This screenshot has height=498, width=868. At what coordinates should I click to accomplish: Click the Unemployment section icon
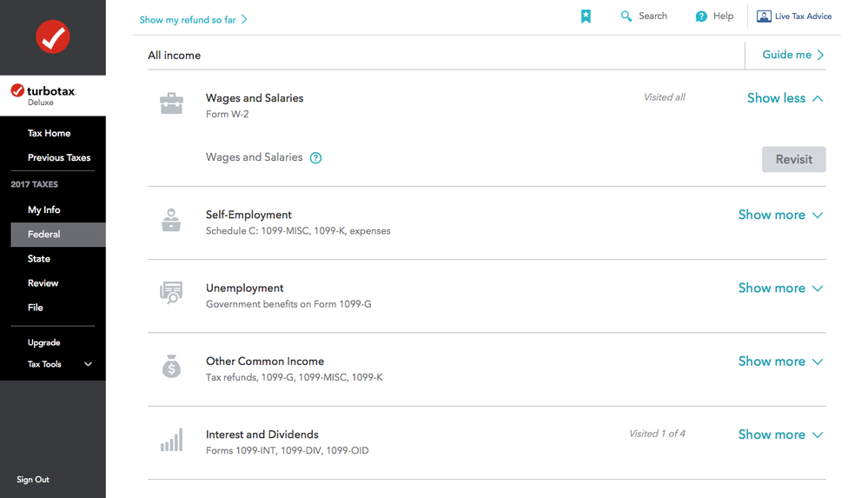tap(171, 293)
